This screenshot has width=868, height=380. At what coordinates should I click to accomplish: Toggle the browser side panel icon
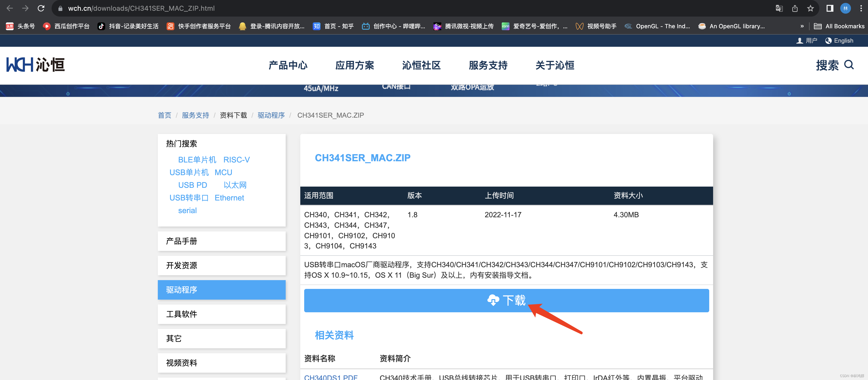click(x=830, y=9)
